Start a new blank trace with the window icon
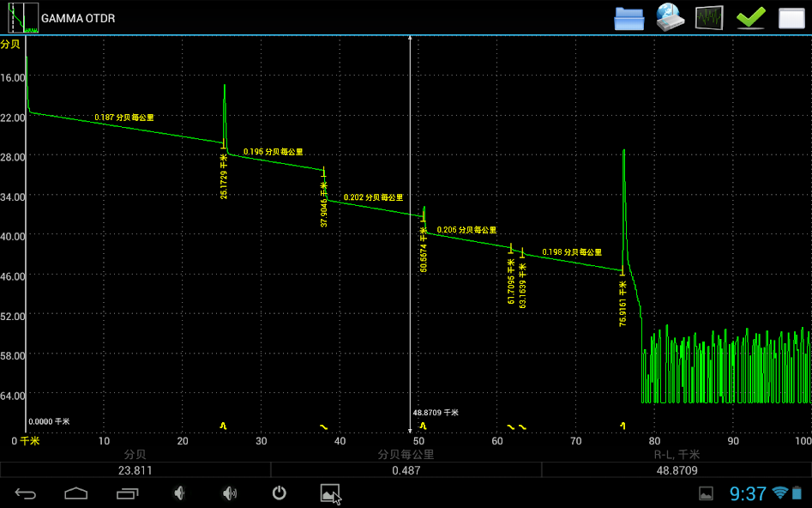Screen dimensions: 812x508 (x=791, y=17)
